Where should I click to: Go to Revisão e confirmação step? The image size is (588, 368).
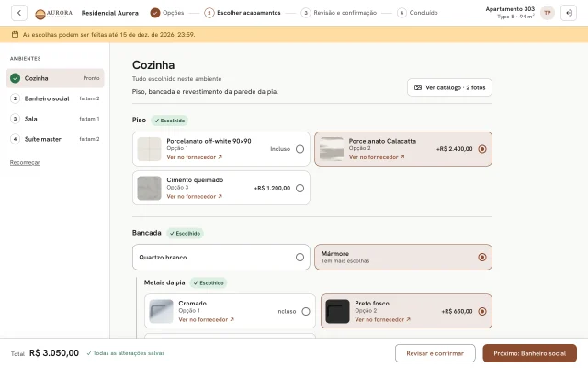(345, 13)
